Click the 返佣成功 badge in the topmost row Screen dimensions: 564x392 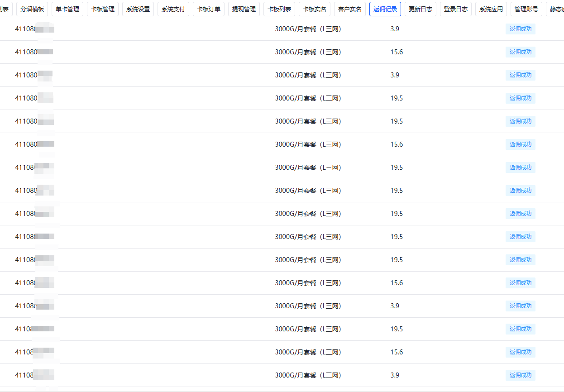pos(521,29)
